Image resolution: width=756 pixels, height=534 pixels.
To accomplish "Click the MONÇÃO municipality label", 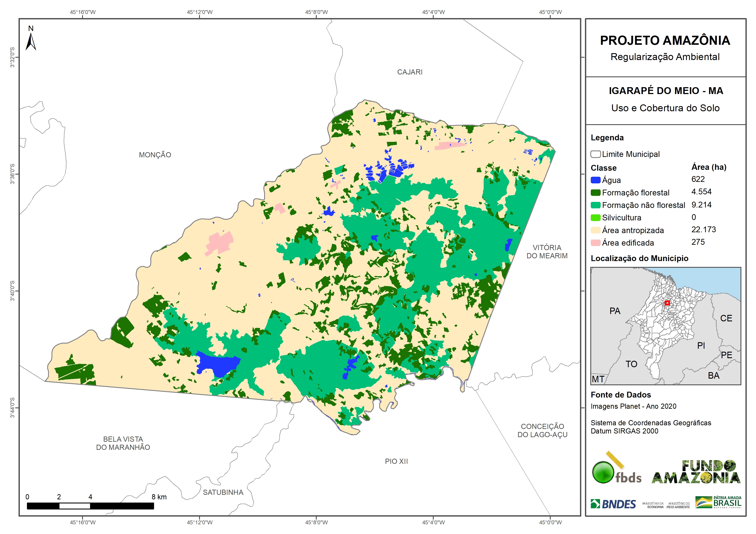I will pos(155,155).
